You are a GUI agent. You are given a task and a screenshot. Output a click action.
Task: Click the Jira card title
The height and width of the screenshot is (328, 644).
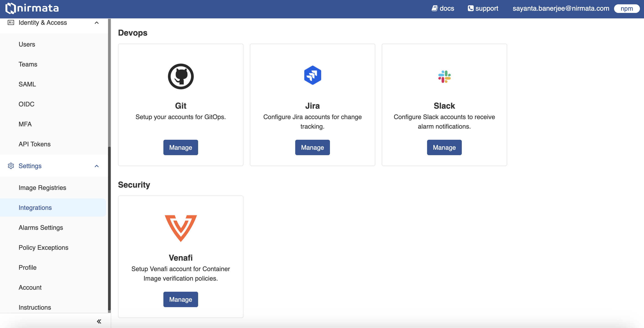(312, 106)
